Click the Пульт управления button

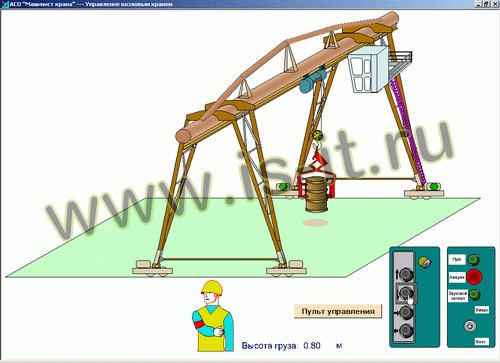(x=338, y=311)
